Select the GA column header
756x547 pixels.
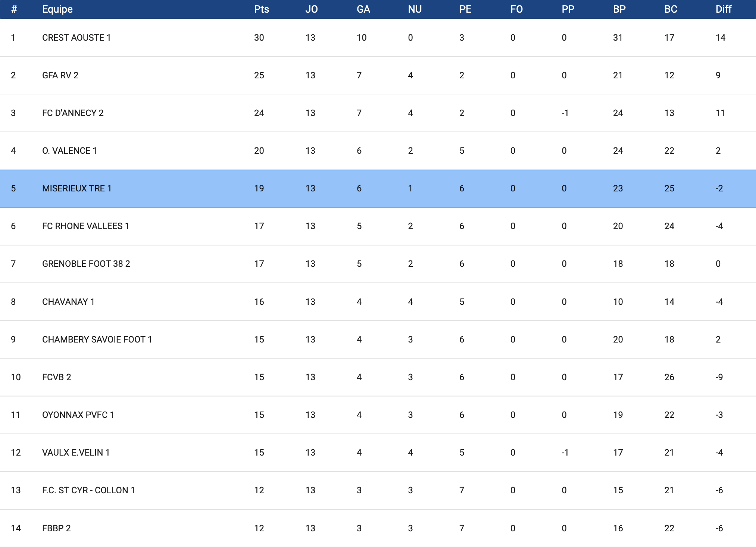pyautogui.click(x=363, y=9)
